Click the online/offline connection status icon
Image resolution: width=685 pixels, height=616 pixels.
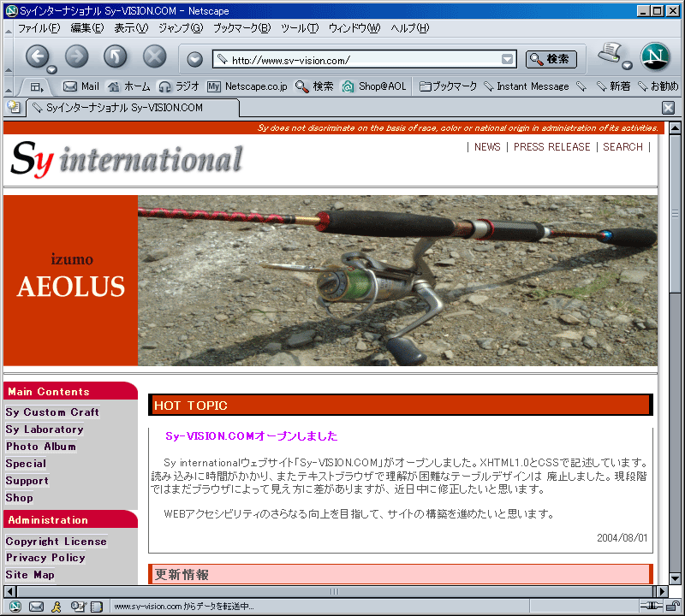point(652,606)
